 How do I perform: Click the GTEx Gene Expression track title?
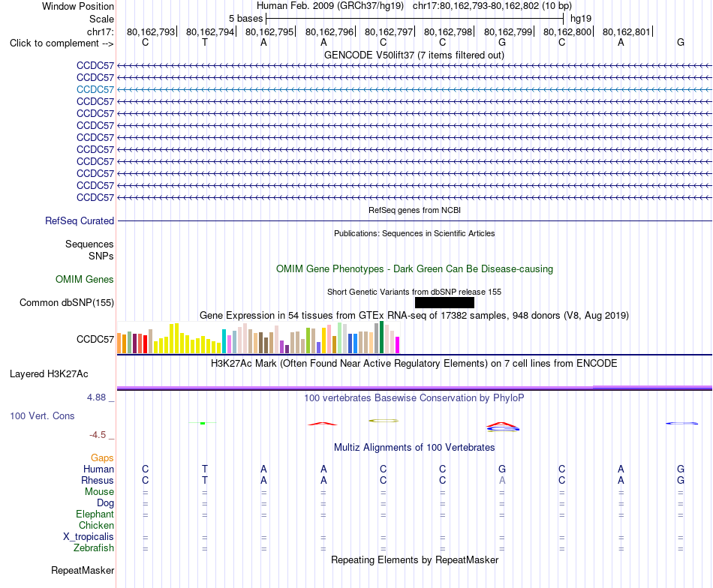(414, 315)
